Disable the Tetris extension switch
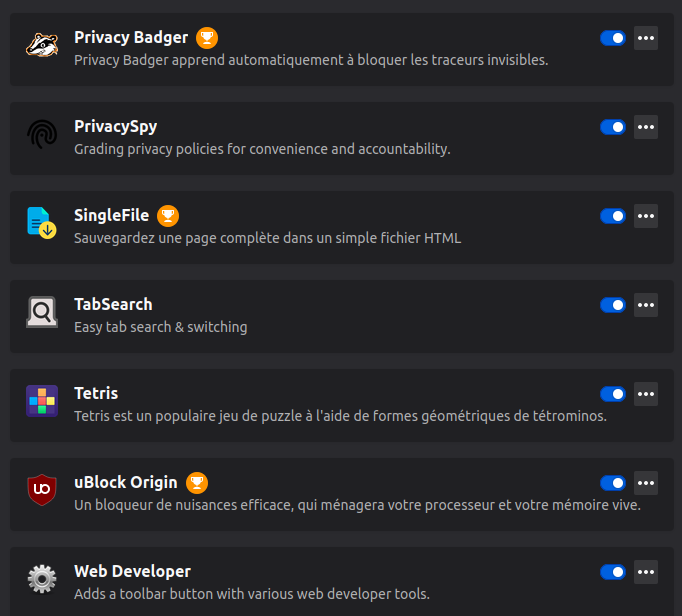 coord(612,394)
